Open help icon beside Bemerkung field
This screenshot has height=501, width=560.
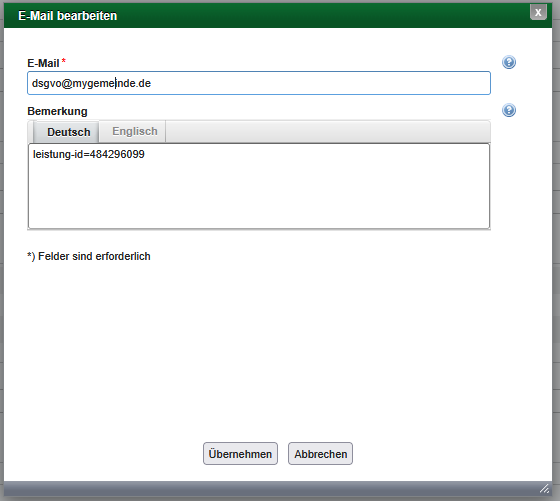click(509, 110)
